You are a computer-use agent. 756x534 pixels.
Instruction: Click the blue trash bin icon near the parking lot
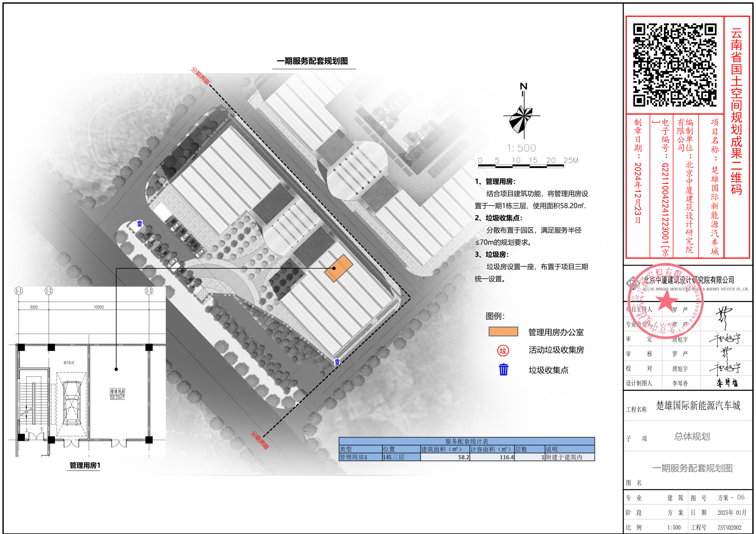point(140,223)
